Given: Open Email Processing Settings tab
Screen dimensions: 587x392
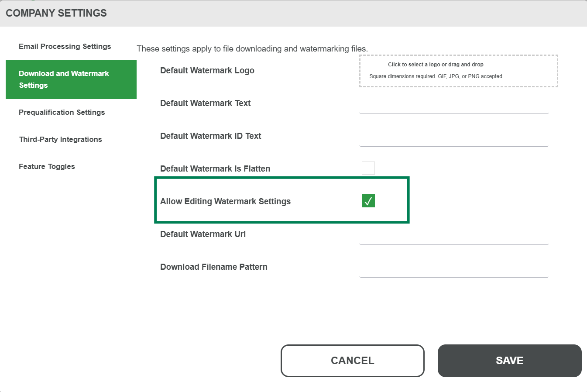Looking at the screenshot, I should click(x=65, y=46).
